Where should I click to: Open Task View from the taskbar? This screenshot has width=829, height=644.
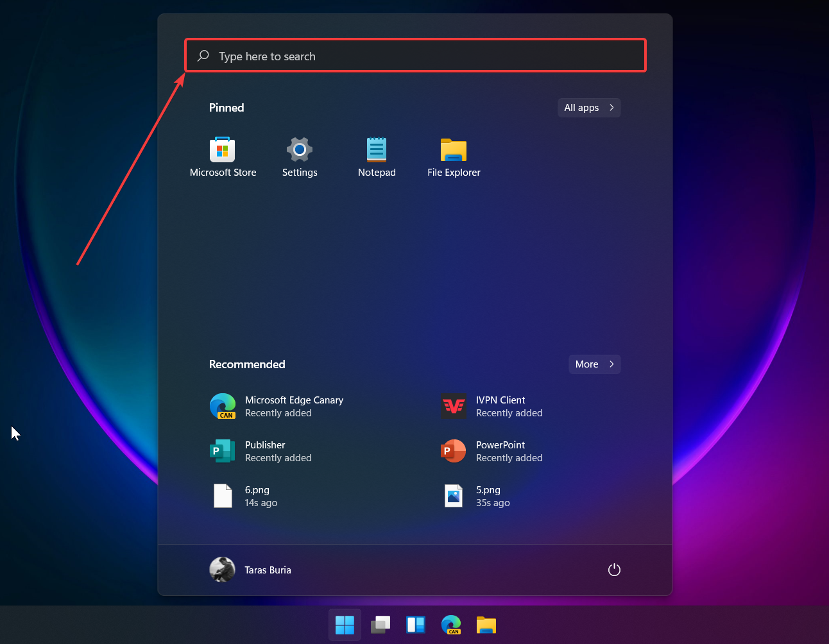[x=380, y=624]
